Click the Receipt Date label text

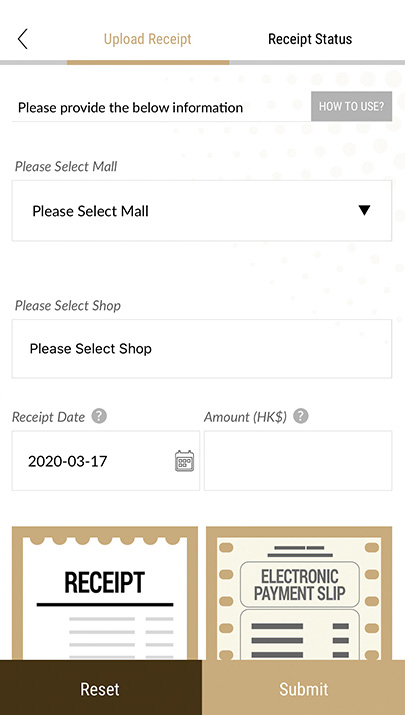48,417
